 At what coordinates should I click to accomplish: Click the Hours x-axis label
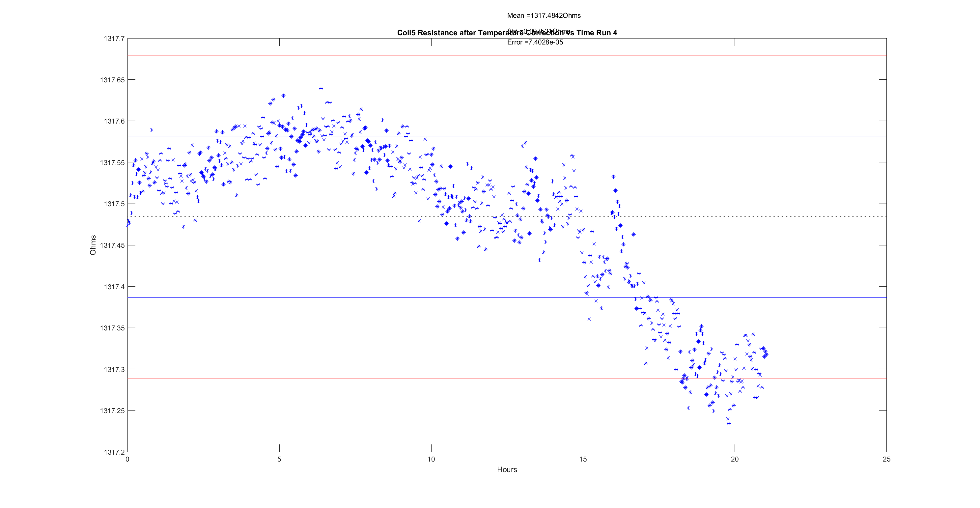tap(507, 469)
